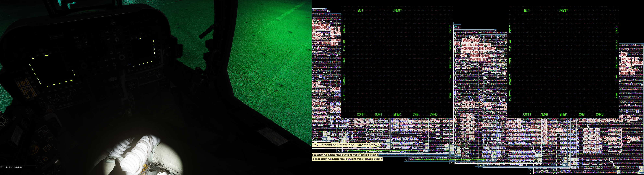
Task: Select EW on the left exported MFD
Action: click(x=450, y=96)
